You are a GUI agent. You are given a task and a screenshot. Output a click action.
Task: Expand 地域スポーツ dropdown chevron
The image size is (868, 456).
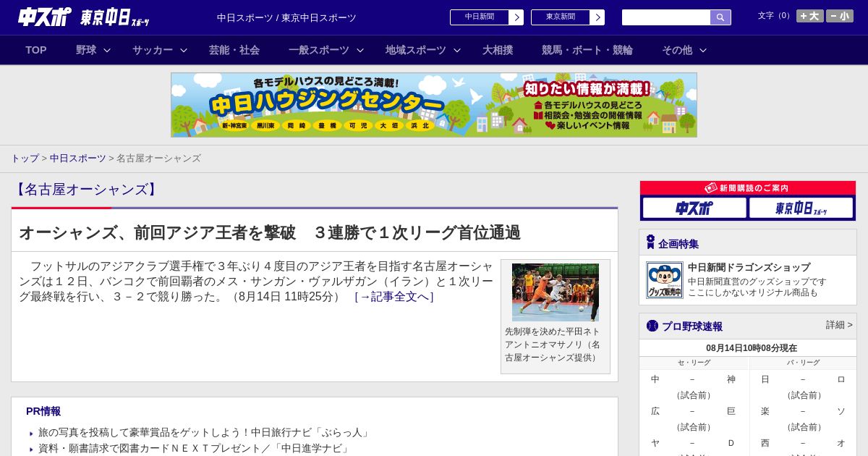coord(457,50)
